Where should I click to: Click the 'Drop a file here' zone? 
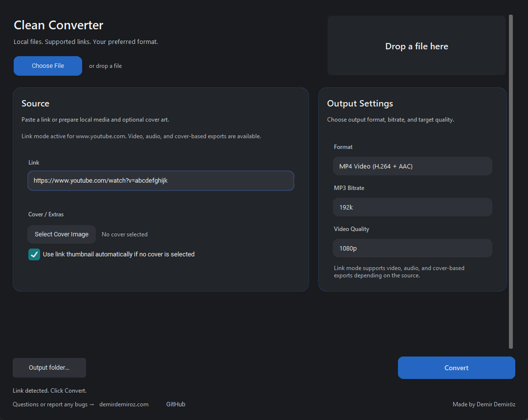click(x=417, y=46)
